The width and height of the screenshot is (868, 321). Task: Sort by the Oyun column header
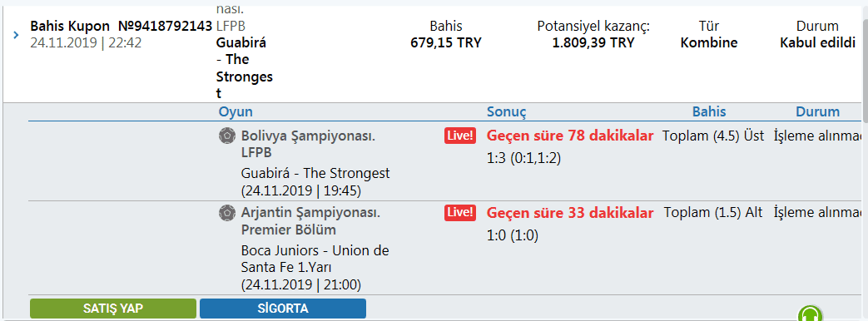pyautogui.click(x=236, y=111)
